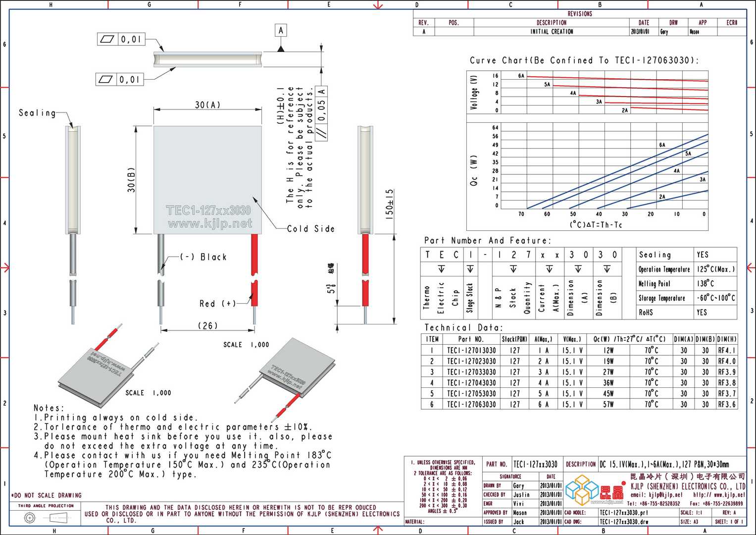Click the 'Technical Data:' heading
Viewport: 756px width, 535px height.
[463, 327]
